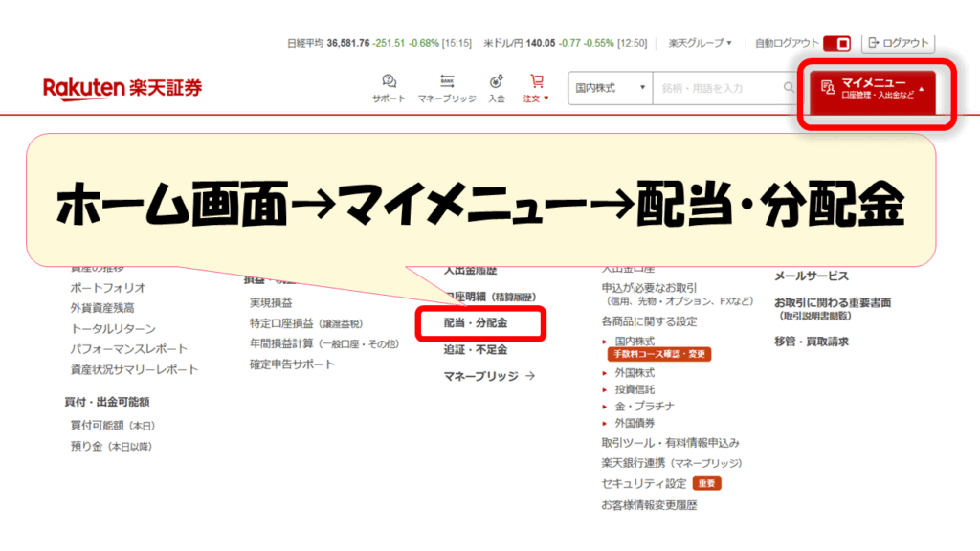The width and height of the screenshot is (980, 551).
Task: Select 追証・不足金 menu item
Action: coord(476,350)
